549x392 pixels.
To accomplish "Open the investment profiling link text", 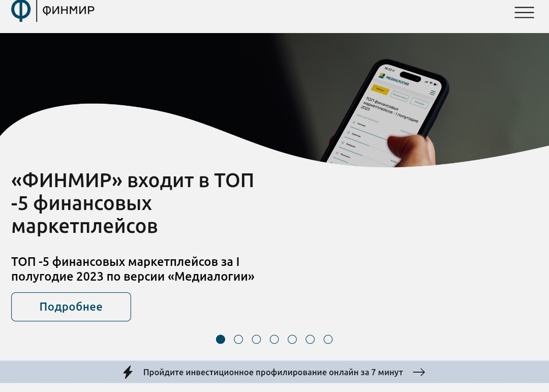I will pos(273,372).
